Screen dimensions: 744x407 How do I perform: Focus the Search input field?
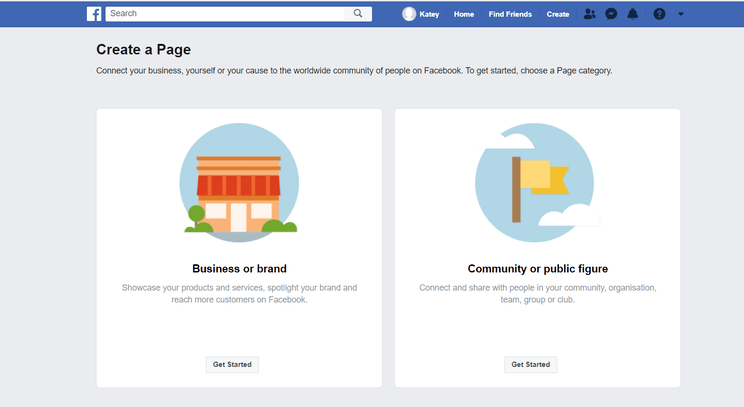(x=226, y=14)
